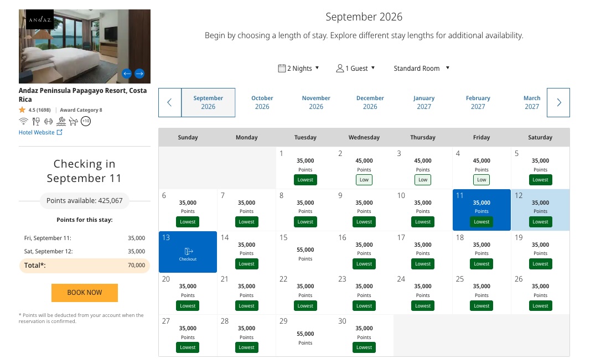Image resolution: width=611 pixels, height=364 pixels.
Task: Select September 5 calendar day
Action: pos(540,168)
